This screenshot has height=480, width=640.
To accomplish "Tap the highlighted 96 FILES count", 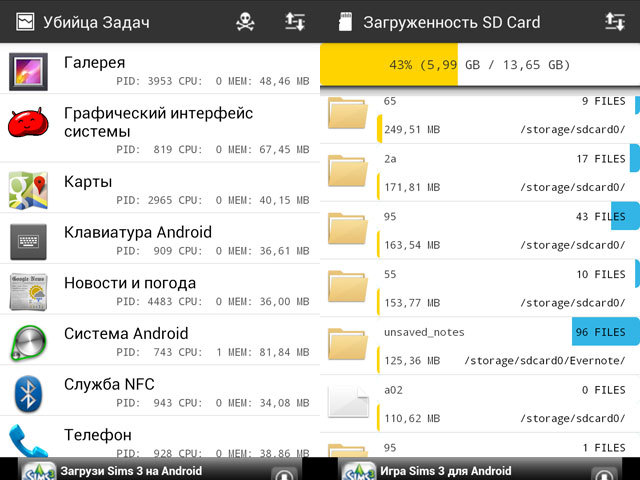I will point(601,332).
